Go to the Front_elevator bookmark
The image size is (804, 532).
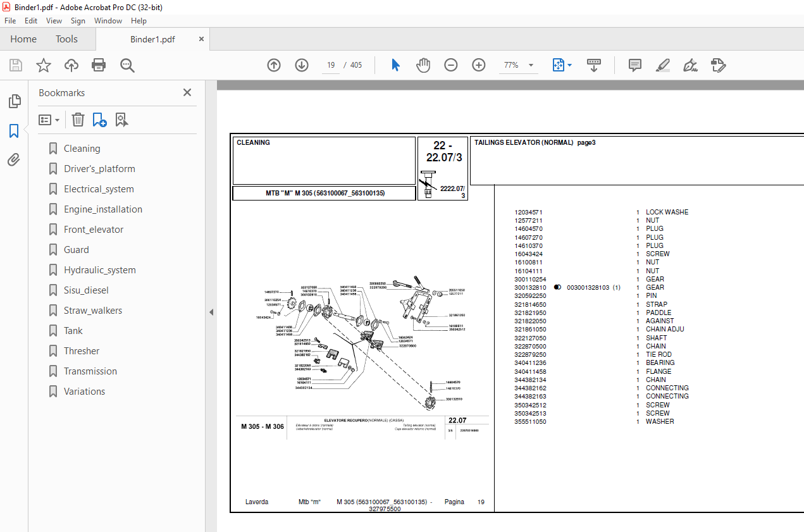pyautogui.click(x=94, y=230)
